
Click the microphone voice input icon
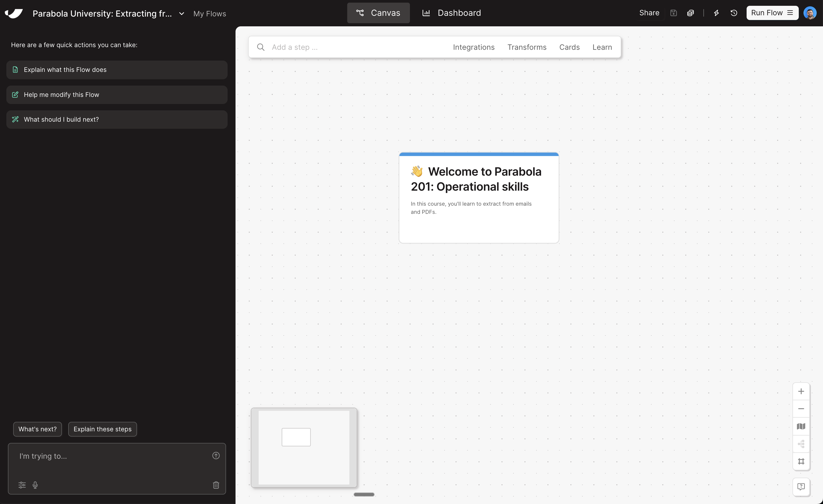pos(35,485)
